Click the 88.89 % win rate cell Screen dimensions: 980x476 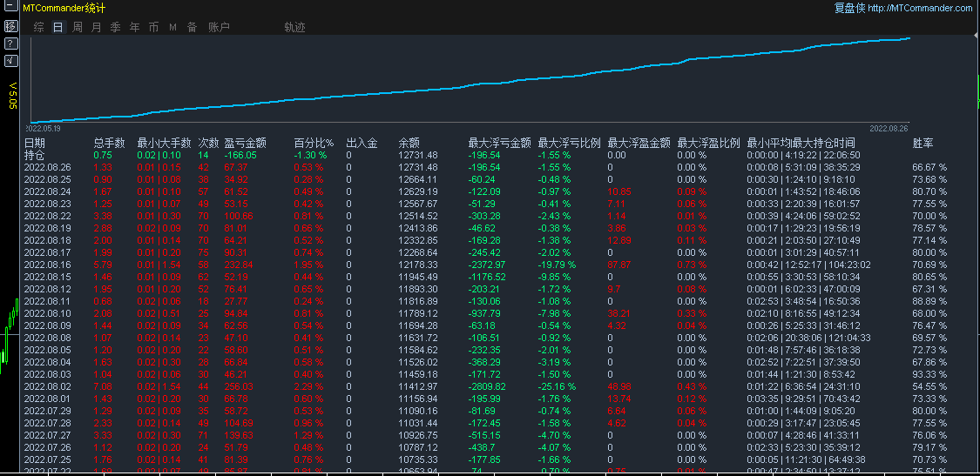pyautogui.click(x=930, y=301)
